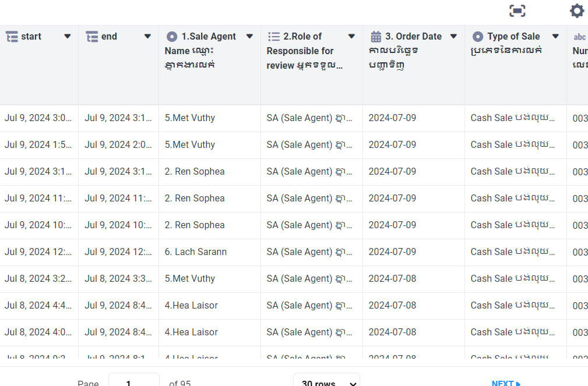588x386 pixels.
Task: Click the abc text type icon
Action: click(x=579, y=37)
